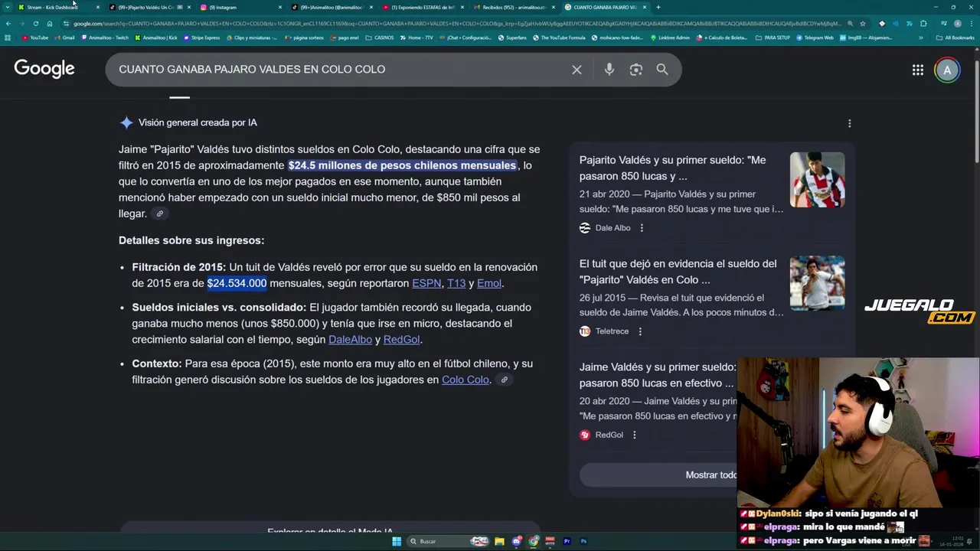Open Chrome's three-dot menu
The width and height of the screenshot is (980, 551).
[x=972, y=24]
